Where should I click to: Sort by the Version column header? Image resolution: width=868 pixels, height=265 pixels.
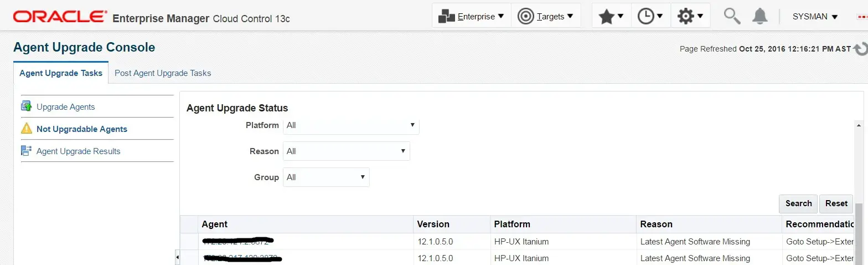click(x=452, y=224)
